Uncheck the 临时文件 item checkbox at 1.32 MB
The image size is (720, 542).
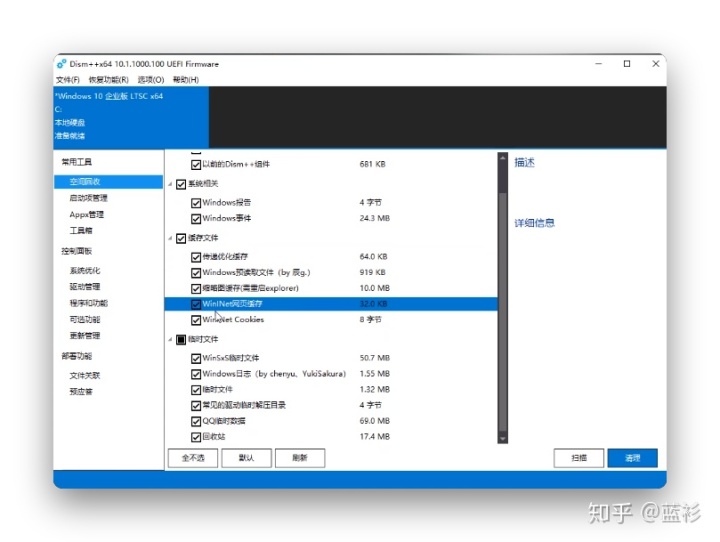pos(196,390)
